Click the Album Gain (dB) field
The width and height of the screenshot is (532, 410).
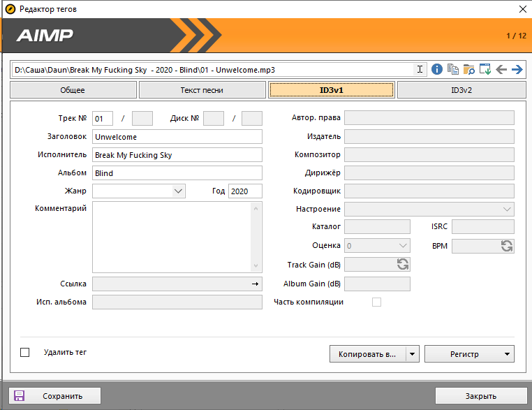pos(377,284)
